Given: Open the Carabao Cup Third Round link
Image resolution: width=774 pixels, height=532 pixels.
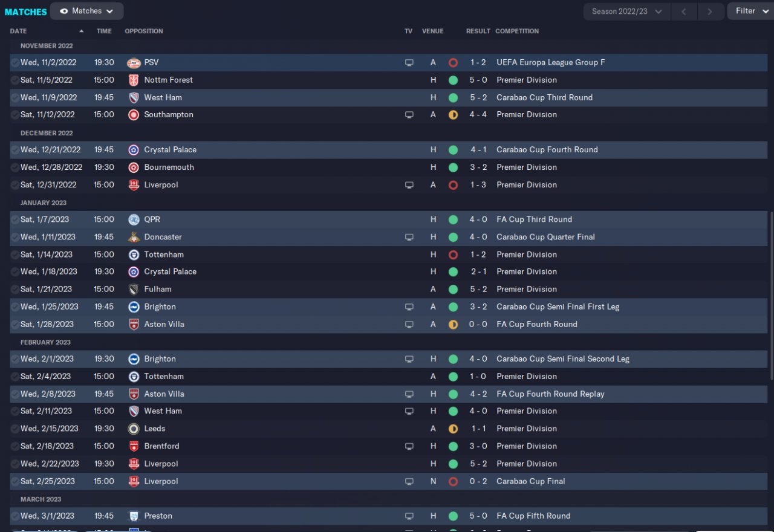Looking at the screenshot, I should 545,97.
